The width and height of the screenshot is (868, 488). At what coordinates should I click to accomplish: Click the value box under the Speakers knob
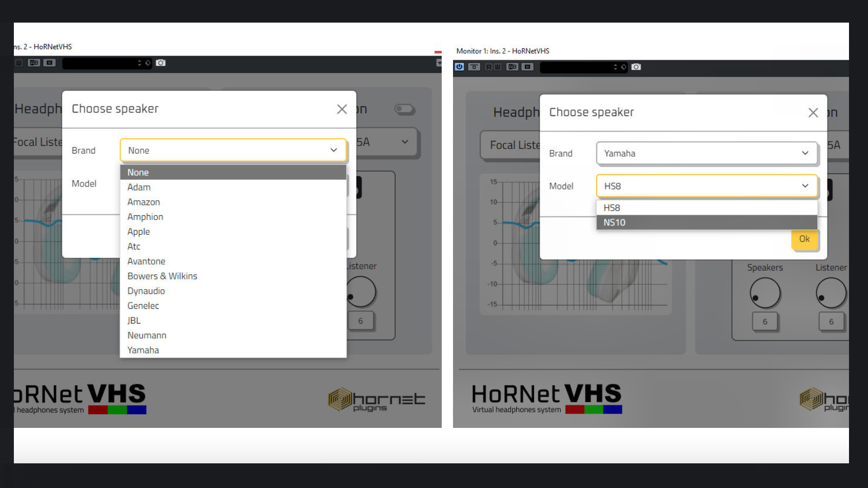coord(765,322)
